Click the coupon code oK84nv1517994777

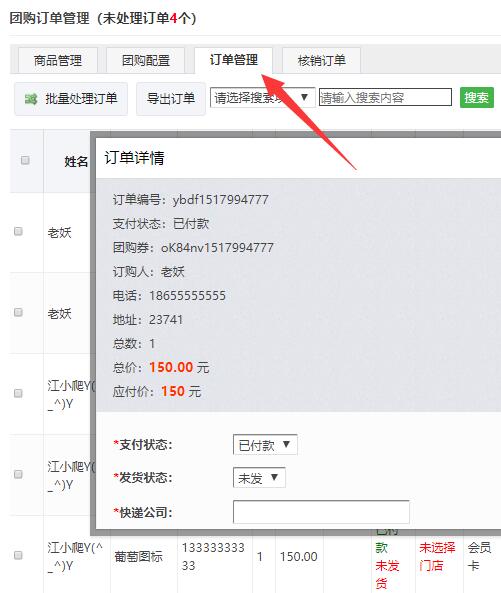click(x=217, y=248)
